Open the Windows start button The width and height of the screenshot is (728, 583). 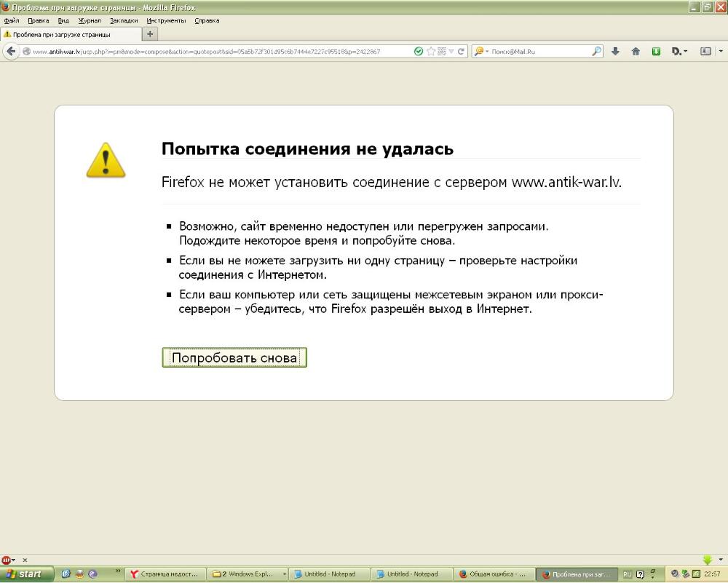[x=27, y=574]
